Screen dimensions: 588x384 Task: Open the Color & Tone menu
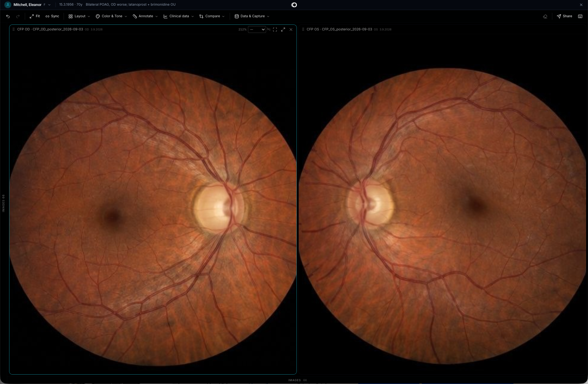111,16
